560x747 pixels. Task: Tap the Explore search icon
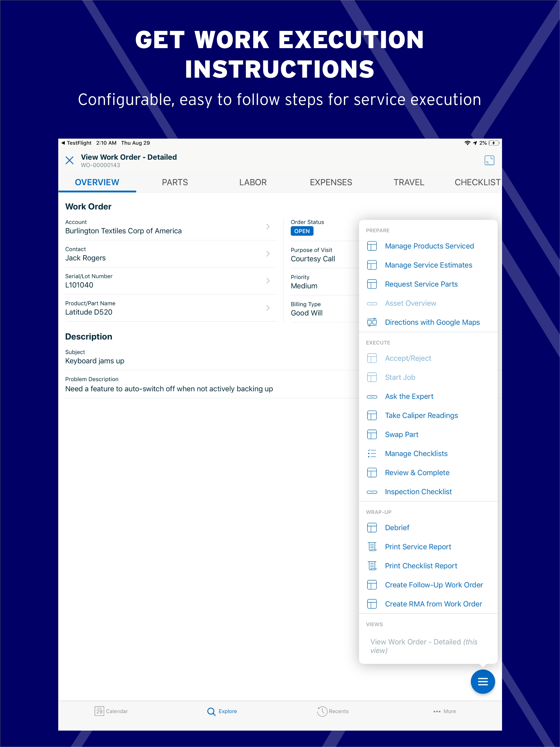click(211, 711)
